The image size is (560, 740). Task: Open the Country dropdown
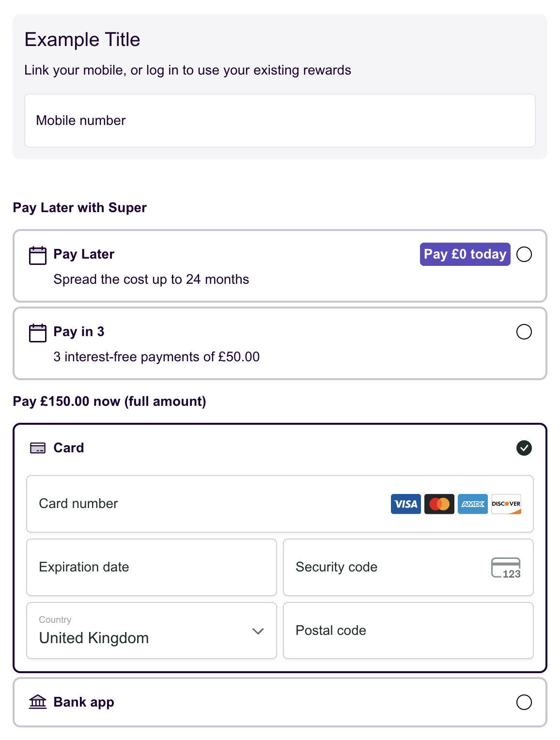coord(151,631)
